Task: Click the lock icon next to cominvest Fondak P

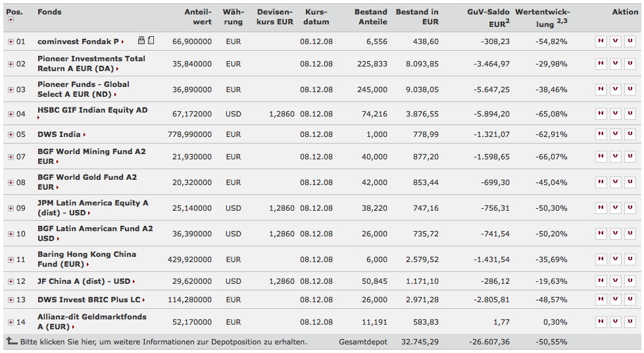Action: pyautogui.click(x=141, y=41)
